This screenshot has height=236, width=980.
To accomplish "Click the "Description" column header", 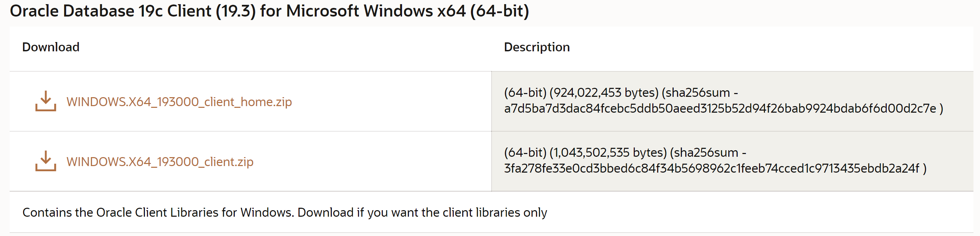I will [536, 47].
